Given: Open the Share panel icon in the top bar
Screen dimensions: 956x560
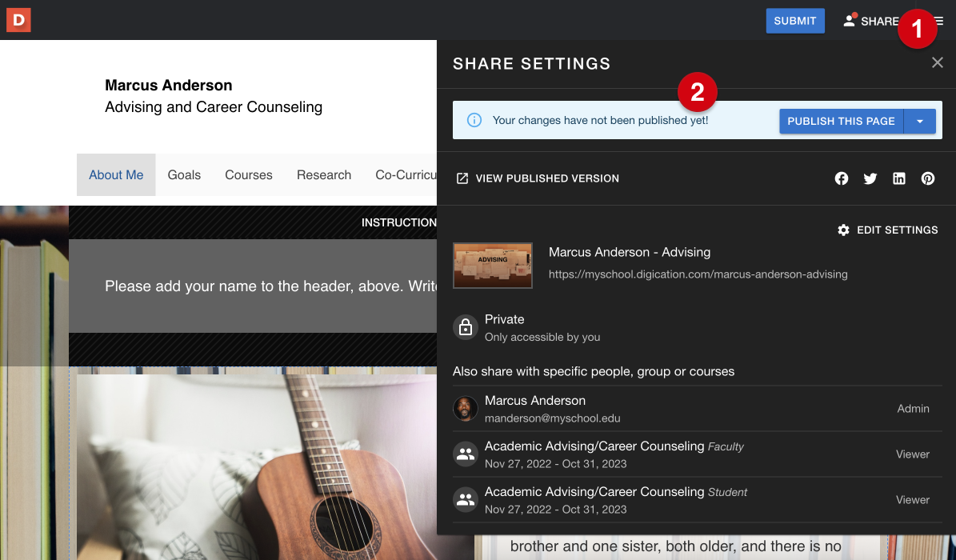Looking at the screenshot, I should [x=849, y=20].
